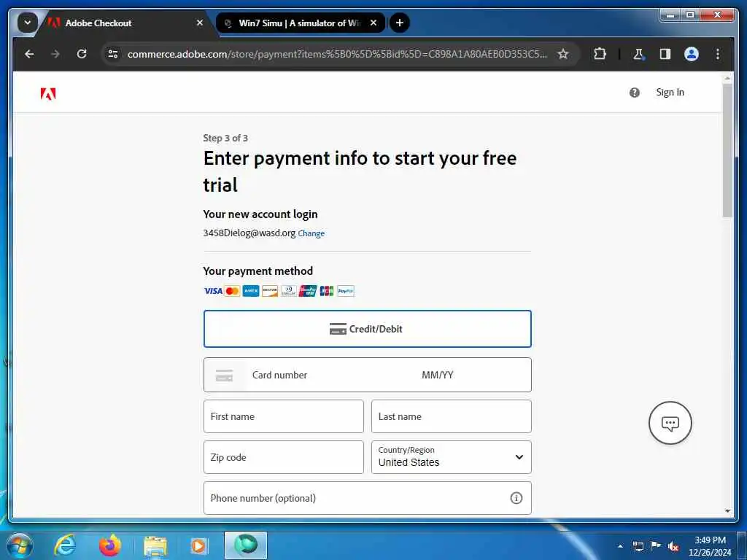The width and height of the screenshot is (747, 560).
Task: Open the help question mark icon
Action: pyautogui.click(x=634, y=93)
